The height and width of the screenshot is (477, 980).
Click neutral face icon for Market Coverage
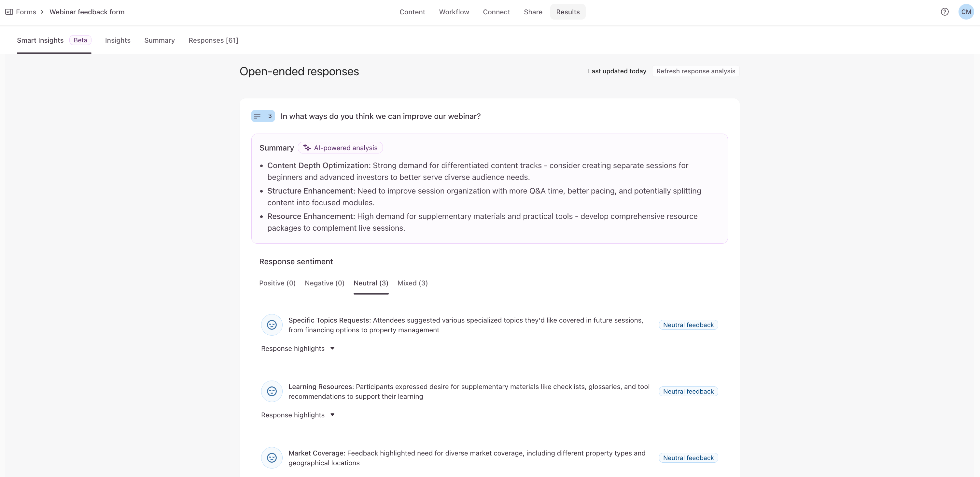coord(272,457)
